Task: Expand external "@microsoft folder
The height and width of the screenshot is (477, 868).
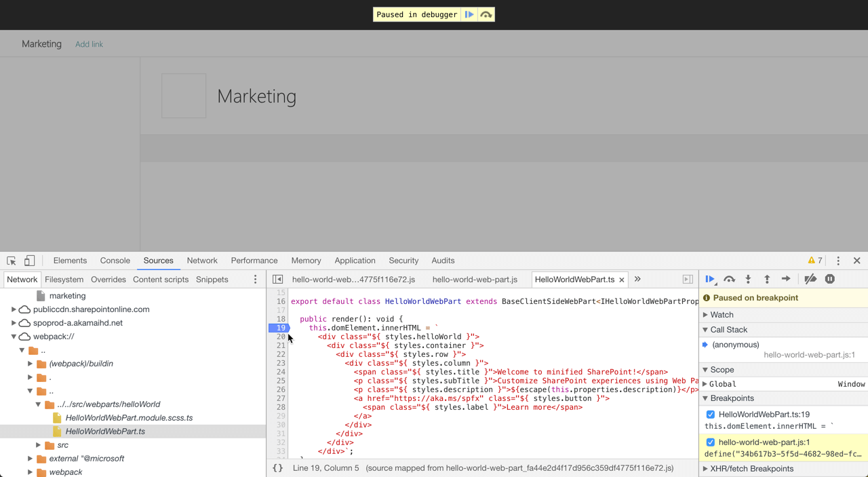Action: coord(30,459)
